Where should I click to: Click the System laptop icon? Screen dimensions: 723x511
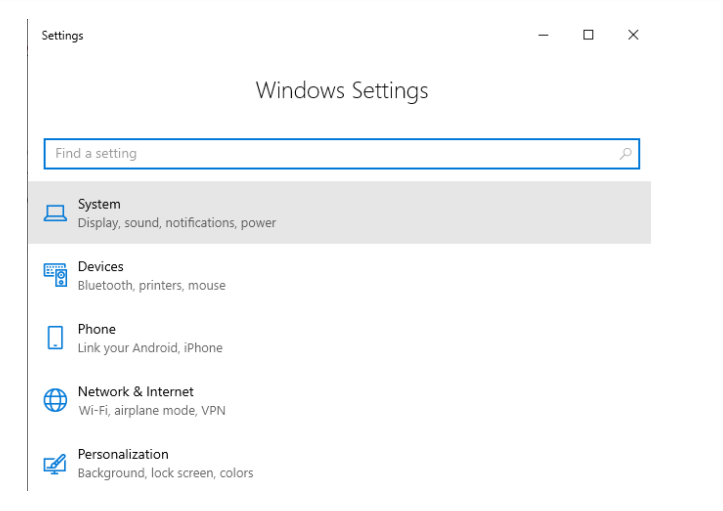pyautogui.click(x=55, y=213)
